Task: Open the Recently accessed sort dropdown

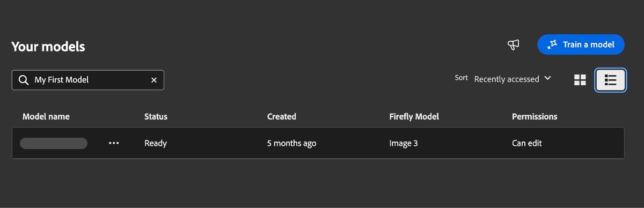Action: [x=513, y=79]
